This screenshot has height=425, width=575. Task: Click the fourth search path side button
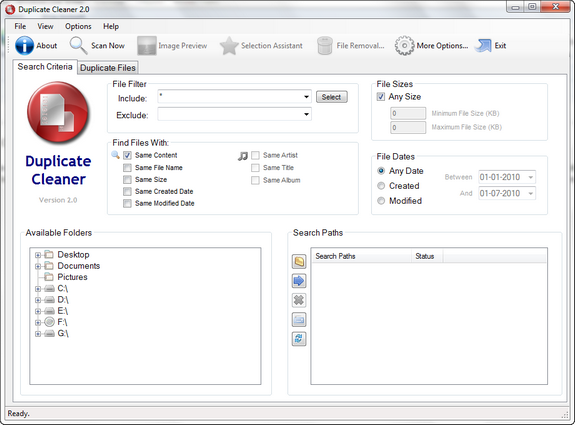coord(299,319)
